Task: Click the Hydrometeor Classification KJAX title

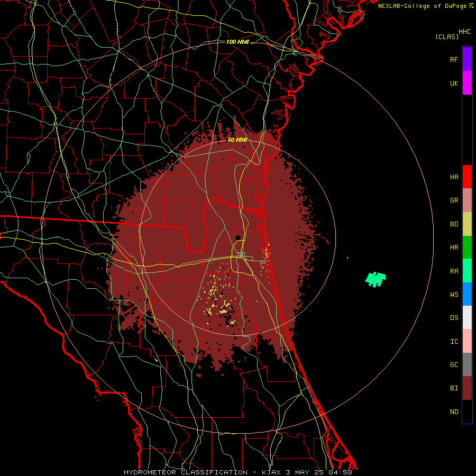Action: (238, 472)
